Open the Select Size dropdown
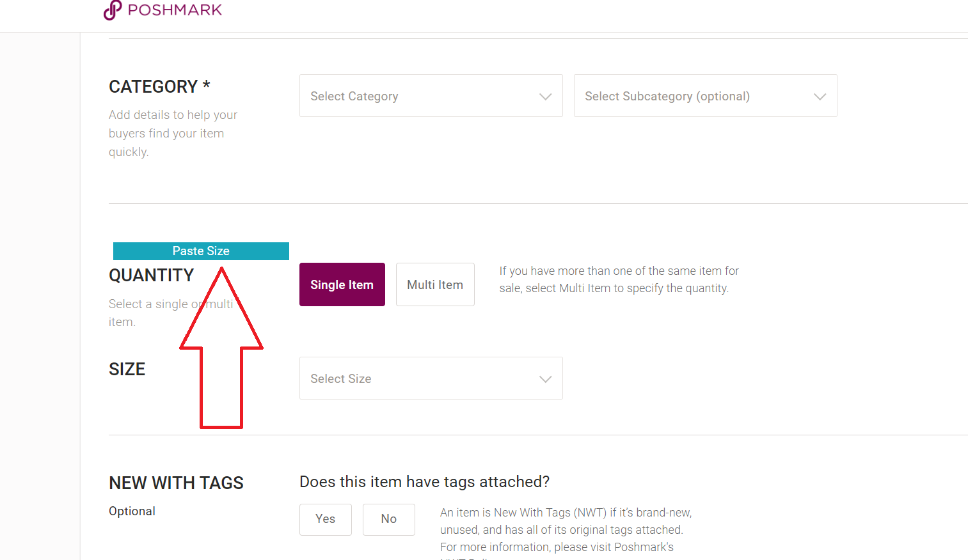The width and height of the screenshot is (968, 560). point(431,378)
